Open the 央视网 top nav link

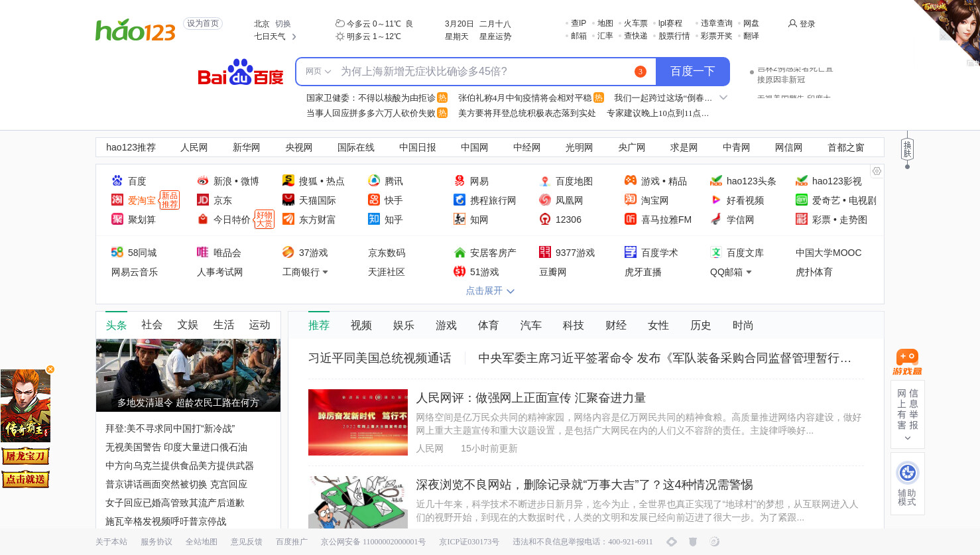coord(298,147)
